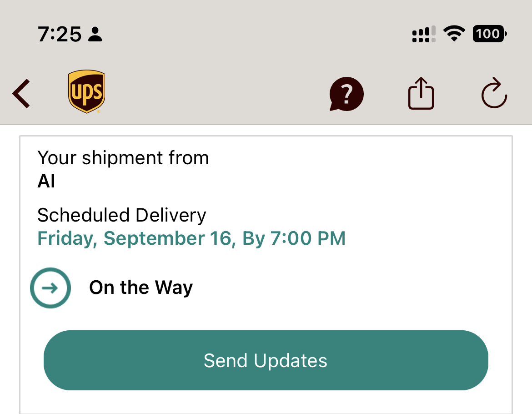Tap empty card area below Send Updates

click(x=266, y=402)
